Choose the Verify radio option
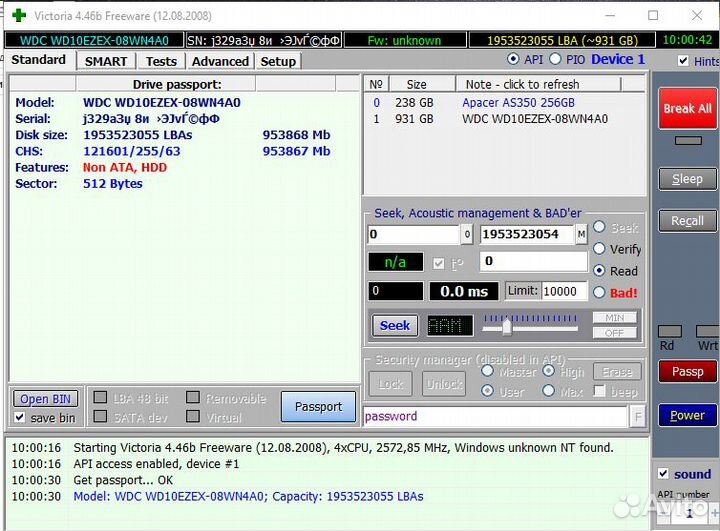720x531 pixels. pyautogui.click(x=600, y=249)
